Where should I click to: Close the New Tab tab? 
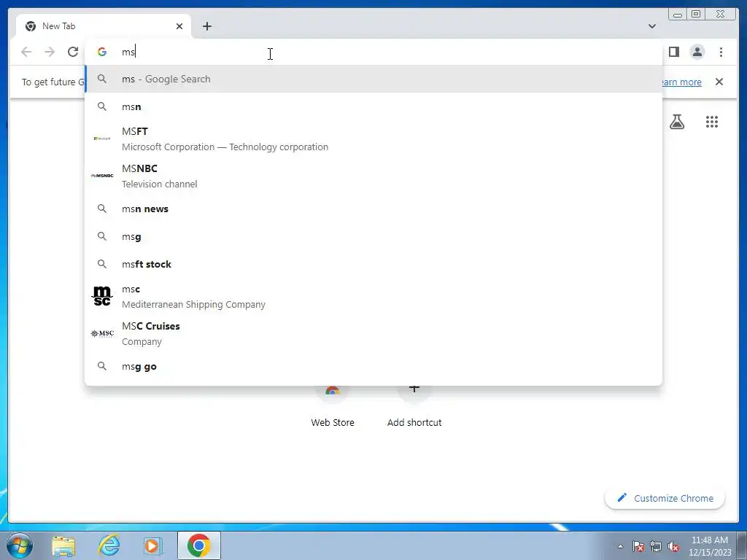tap(179, 26)
